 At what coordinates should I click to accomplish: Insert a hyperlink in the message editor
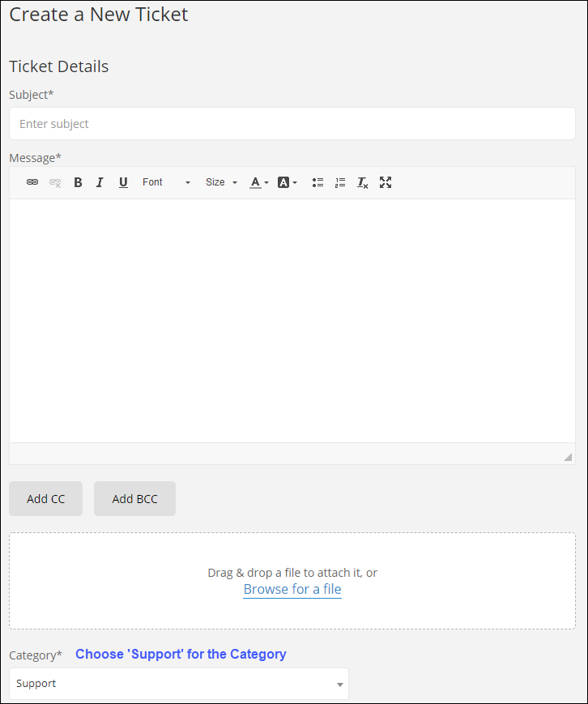click(32, 182)
